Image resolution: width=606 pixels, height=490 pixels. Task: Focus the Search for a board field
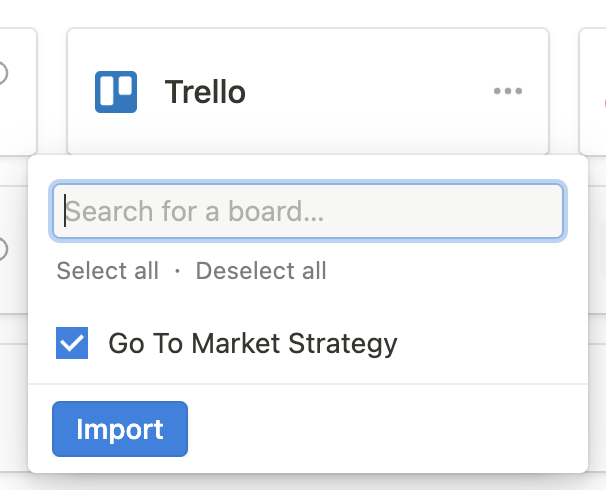(308, 211)
